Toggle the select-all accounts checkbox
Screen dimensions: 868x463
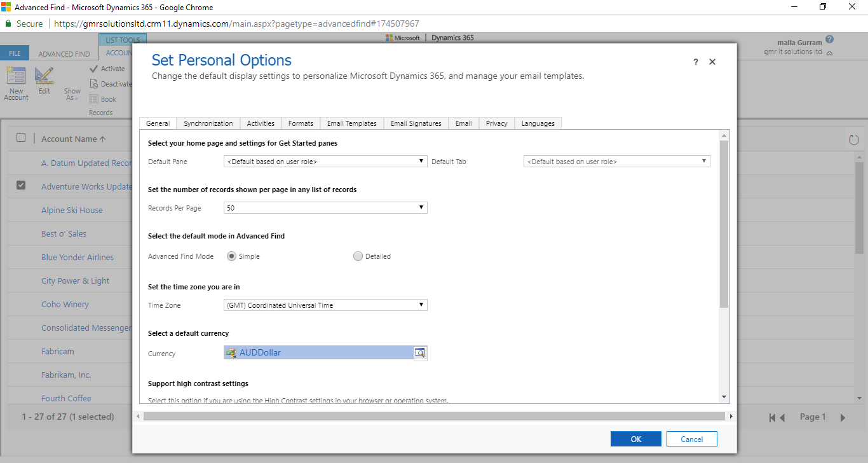[21, 138]
